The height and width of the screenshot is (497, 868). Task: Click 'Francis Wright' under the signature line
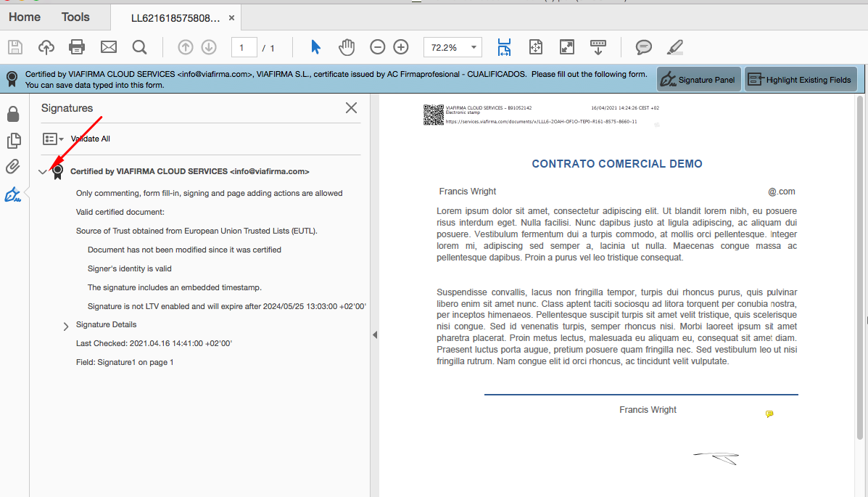[648, 410]
